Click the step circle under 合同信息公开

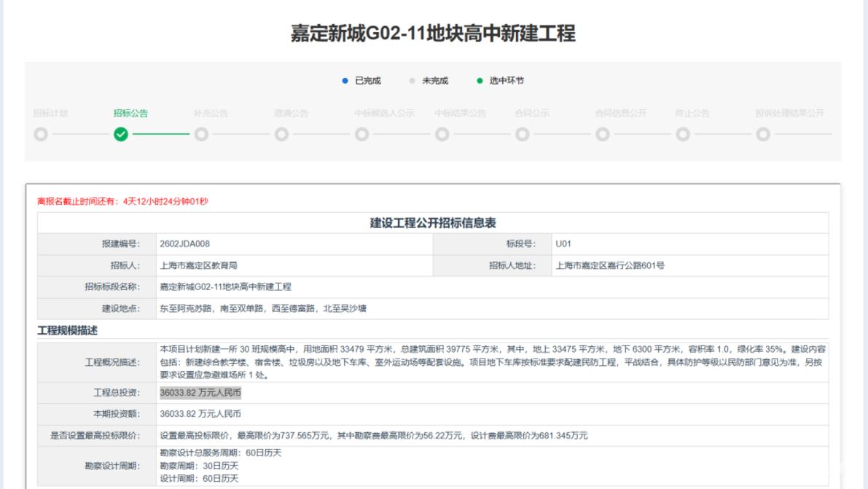click(x=603, y=134)
